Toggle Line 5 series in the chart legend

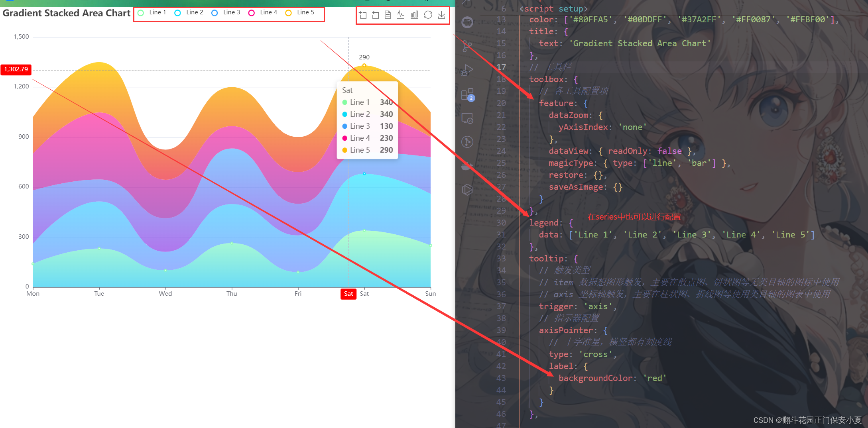tap(300, 13)
